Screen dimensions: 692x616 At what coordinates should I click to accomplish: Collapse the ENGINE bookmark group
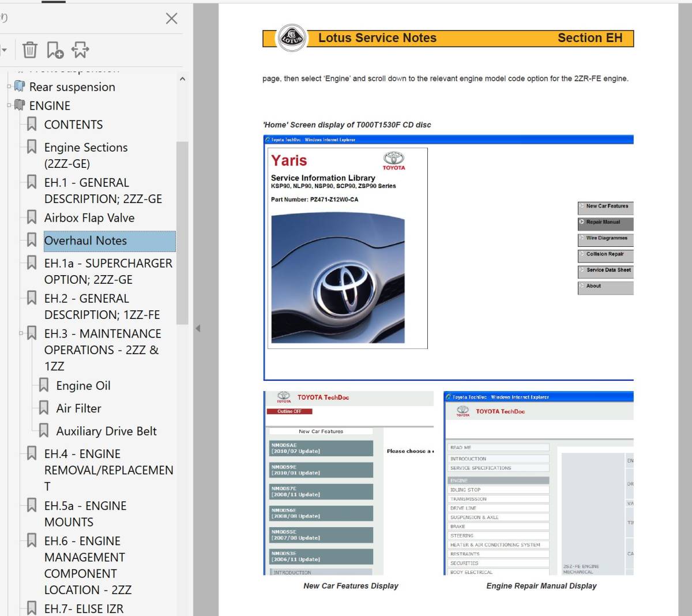[9, 106]
